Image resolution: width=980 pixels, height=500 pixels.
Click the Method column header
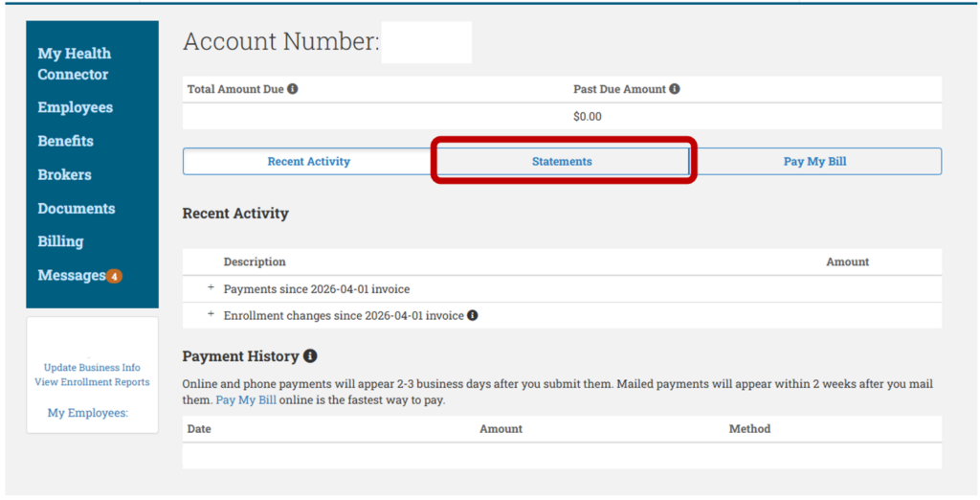(x=749, y=429)
